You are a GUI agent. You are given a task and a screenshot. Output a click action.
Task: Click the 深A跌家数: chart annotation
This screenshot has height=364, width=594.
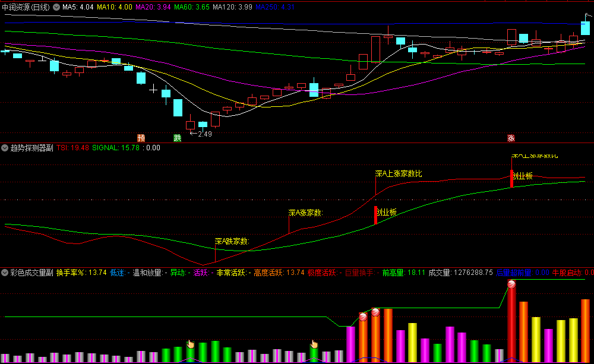[x=232, y=241]
